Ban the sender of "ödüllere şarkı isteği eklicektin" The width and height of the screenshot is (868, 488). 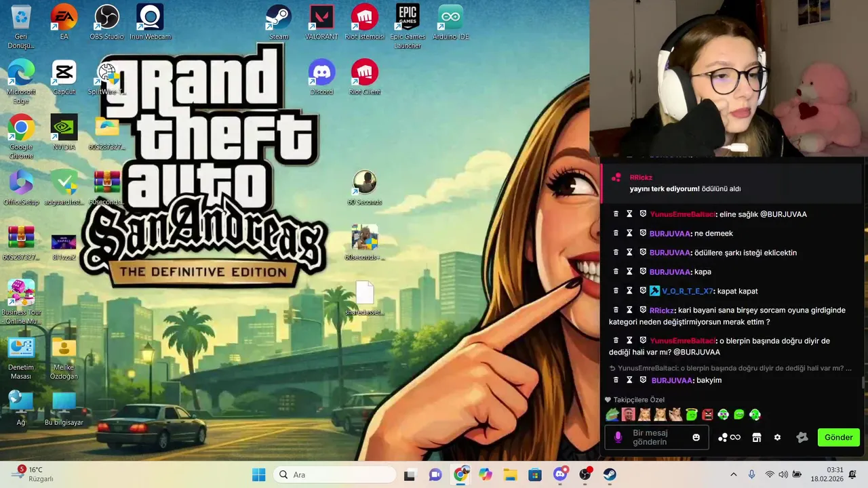(643, 252)
